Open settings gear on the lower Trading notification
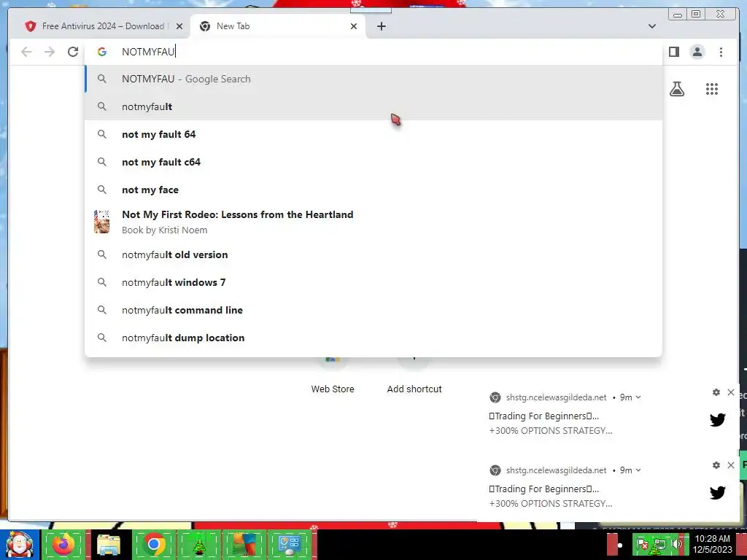Viewport: 747px width, 560px height. [716, 464]
